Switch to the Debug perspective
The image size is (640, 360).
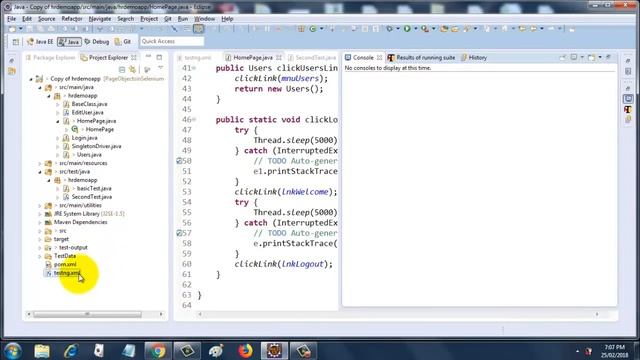coord(97,42)
